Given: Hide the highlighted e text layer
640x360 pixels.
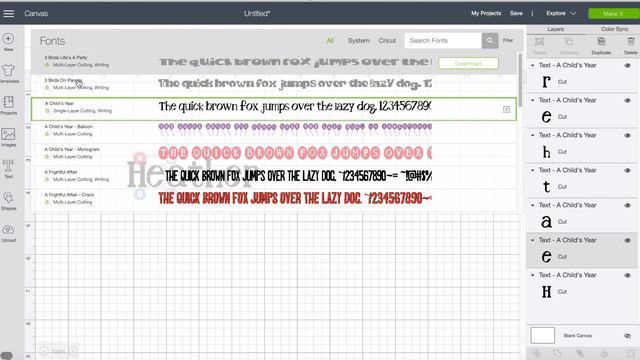Looking at the screenshot, I should 627,240.
